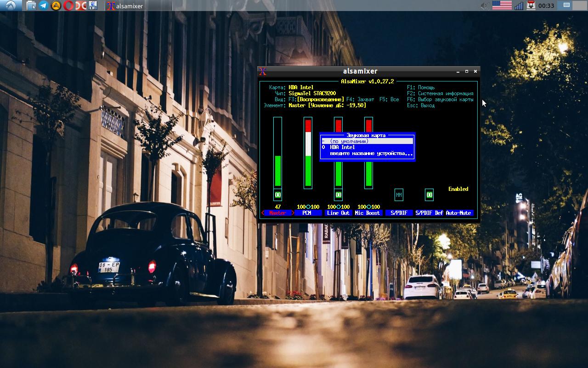Click the red download arrow tray icon
The height and width of the screenshot is (368, 588).
(531, 6)
